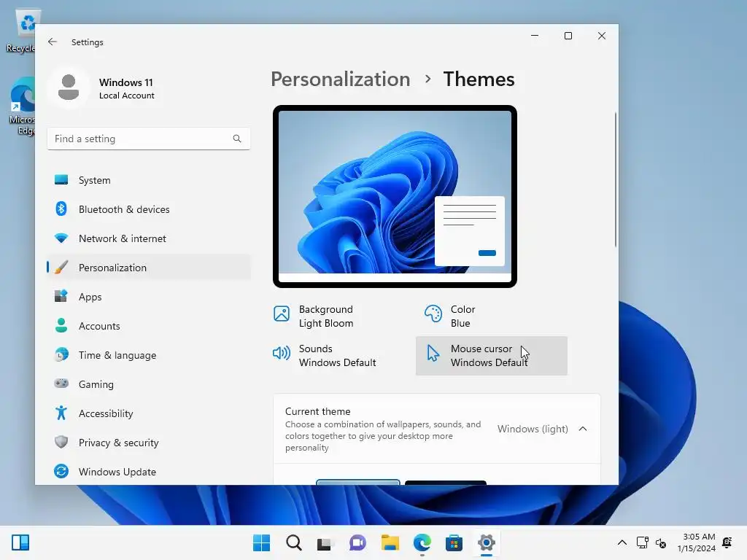Viewport: 747px width, 560px height.
Task: Click the Time & language clock icon
Action: click(61, 355)
